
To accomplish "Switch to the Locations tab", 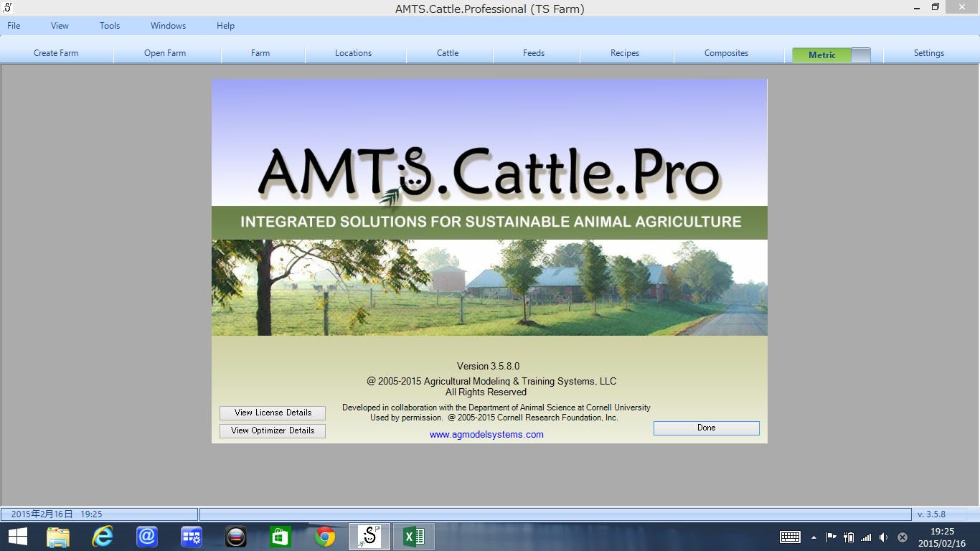I will [x=353, y=53].
